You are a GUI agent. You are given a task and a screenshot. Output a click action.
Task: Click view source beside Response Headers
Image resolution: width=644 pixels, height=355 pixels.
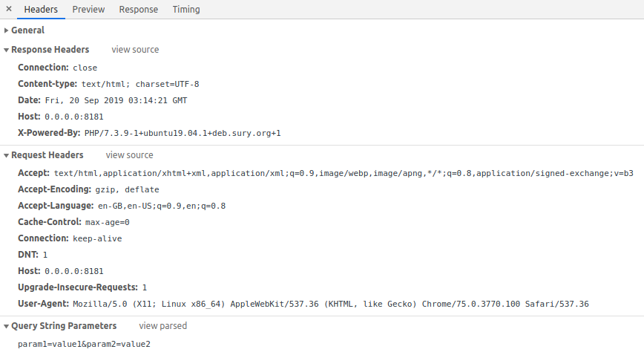(x=135, y=50)
